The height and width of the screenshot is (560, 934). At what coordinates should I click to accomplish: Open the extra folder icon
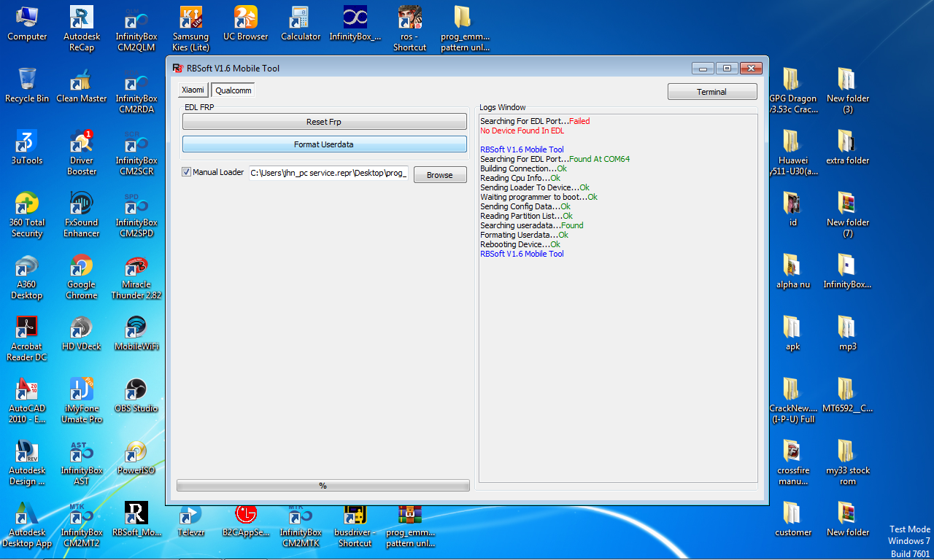click(848, 148)
